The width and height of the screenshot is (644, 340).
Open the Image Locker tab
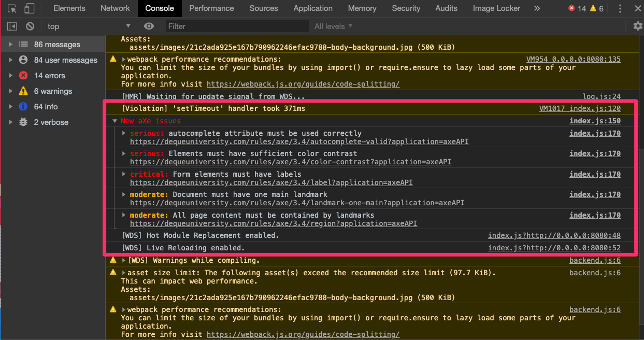[x=496, y=8]
